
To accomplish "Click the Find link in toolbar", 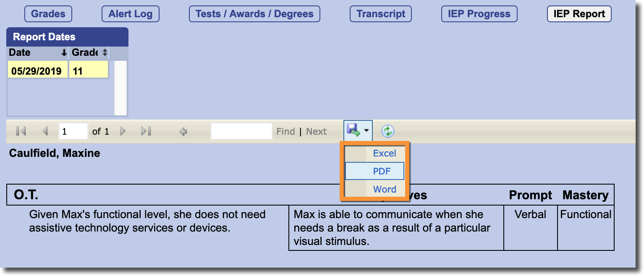I will pyautogui.click(x=285, y=132).
